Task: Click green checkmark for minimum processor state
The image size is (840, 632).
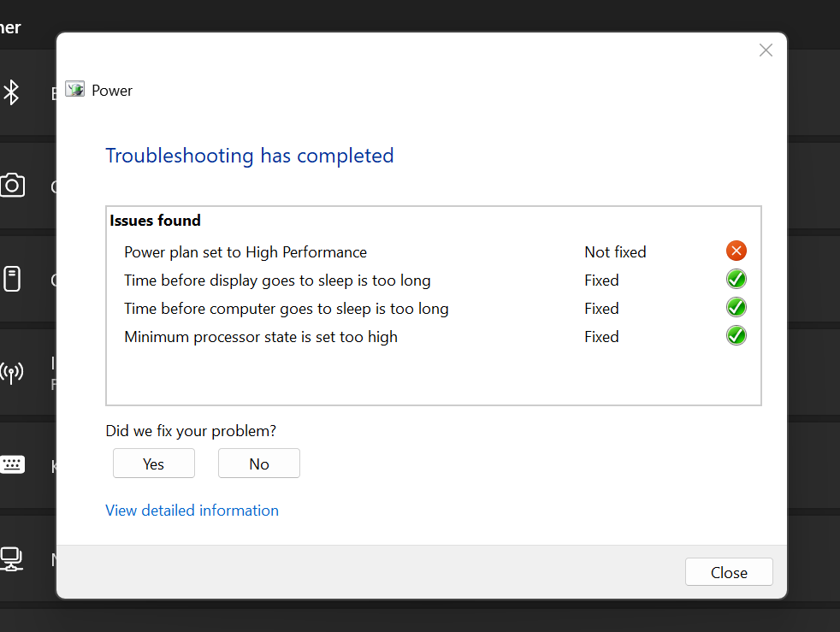Action: [736, 335]
